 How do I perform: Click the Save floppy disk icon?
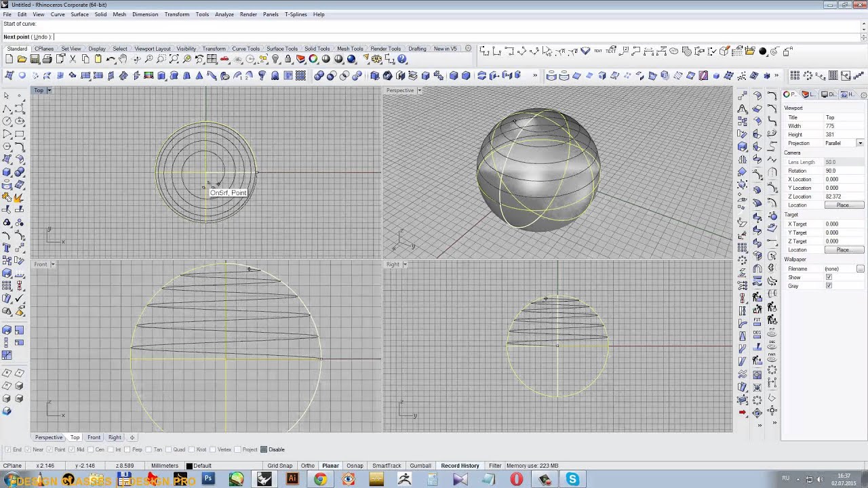34,59
